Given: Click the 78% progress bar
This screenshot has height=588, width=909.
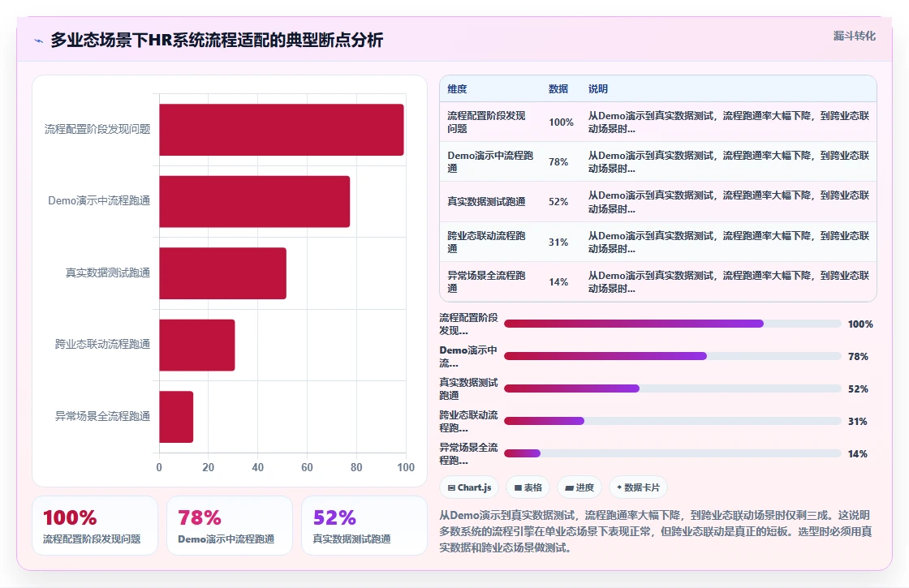Looking at the screenshot, I should coord(673,356).
